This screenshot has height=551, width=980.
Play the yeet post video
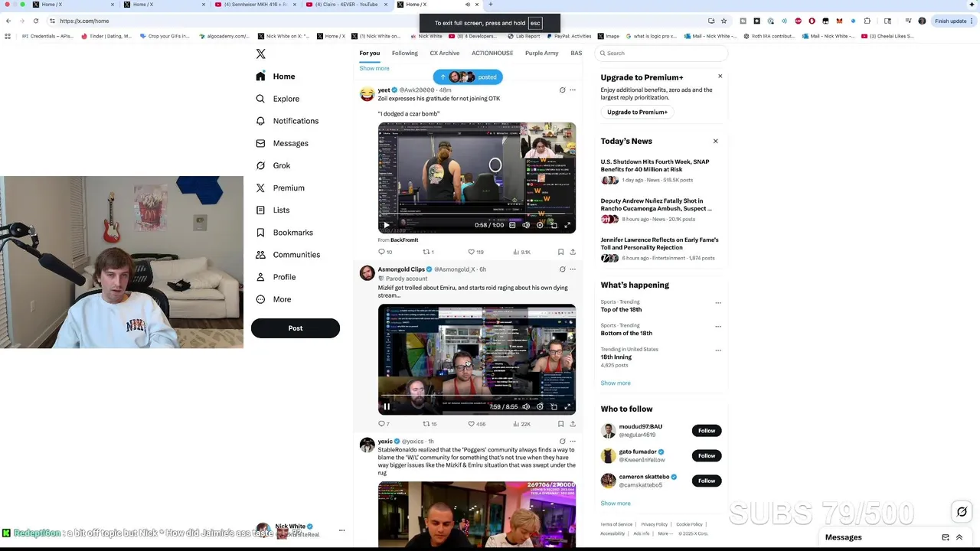point(386,225)
